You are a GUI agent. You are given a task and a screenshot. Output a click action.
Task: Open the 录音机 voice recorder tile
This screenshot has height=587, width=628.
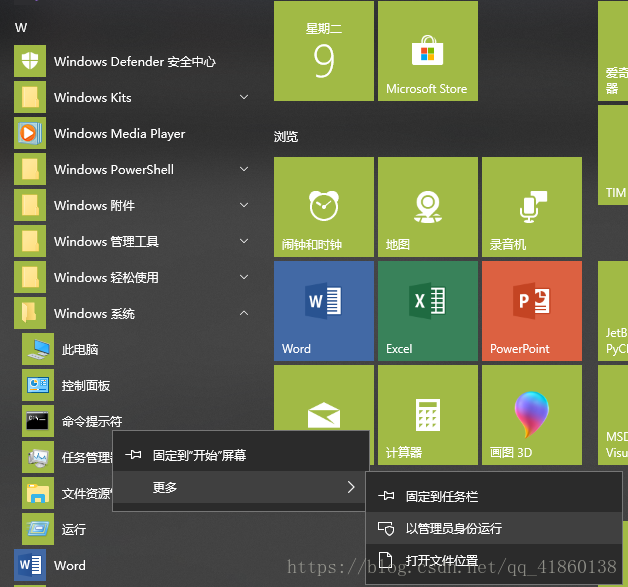point(532,207)
